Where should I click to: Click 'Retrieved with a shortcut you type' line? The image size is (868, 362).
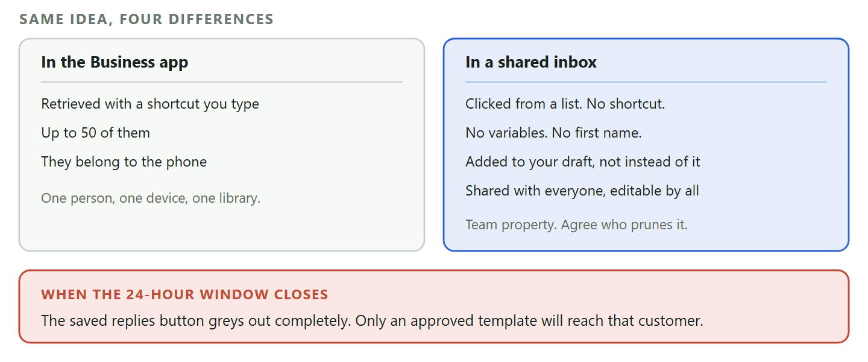click(x=150, y=104)
